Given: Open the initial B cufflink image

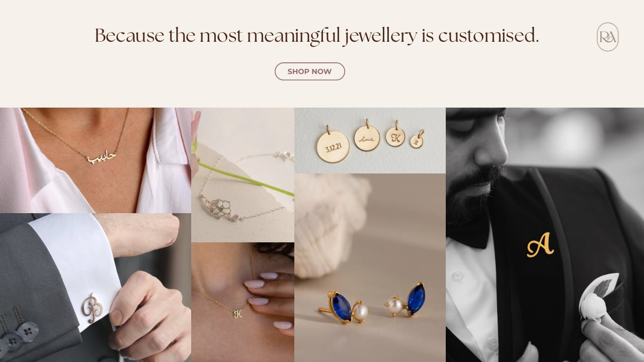Looking at the screenshot, I should [96, 287].
